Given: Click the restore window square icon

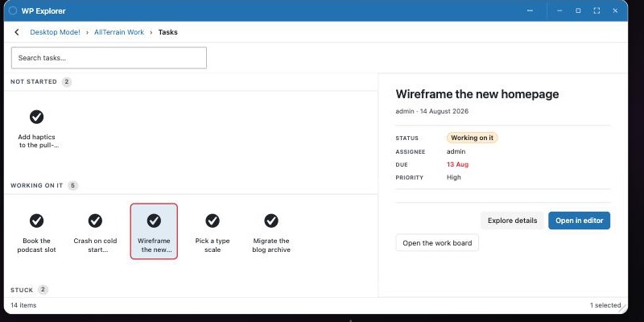Looking at the screenshot, I should [578, 10].
